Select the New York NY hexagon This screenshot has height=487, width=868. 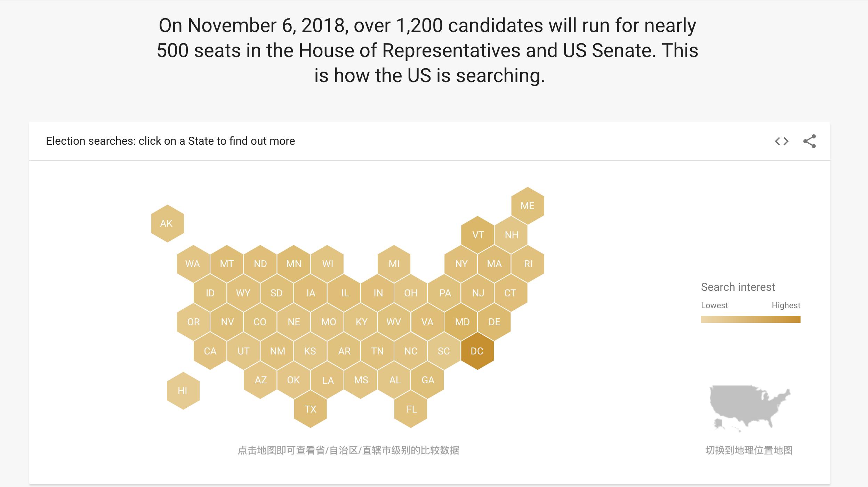[x=461, y=264]
